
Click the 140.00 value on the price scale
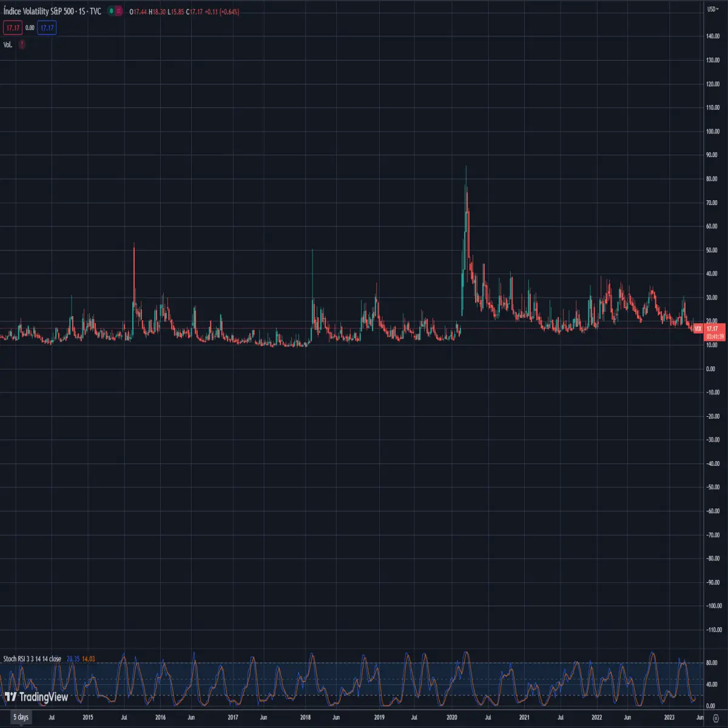pyautogui.click(x=712, y=36)
